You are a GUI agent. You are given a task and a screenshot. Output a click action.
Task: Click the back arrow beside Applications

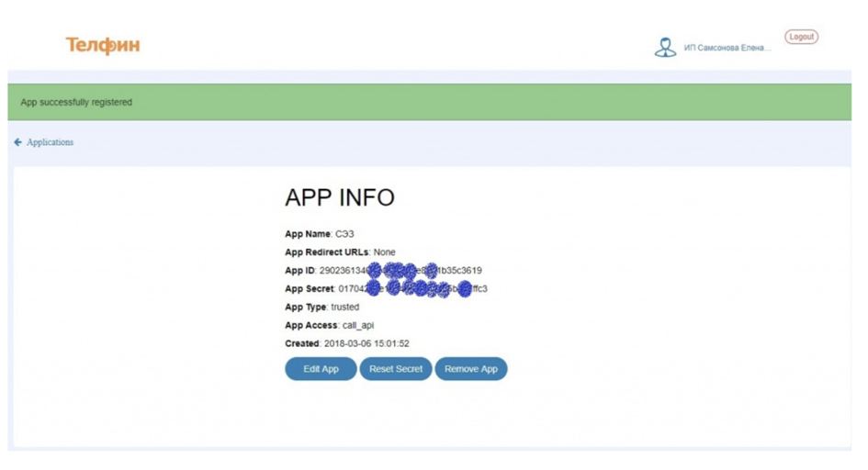(17, 142)
